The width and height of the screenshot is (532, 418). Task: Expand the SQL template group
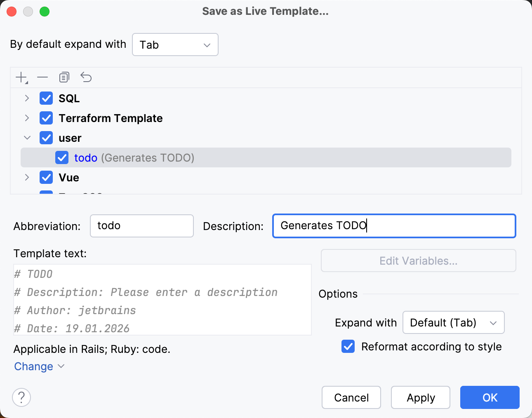(27, 99)
